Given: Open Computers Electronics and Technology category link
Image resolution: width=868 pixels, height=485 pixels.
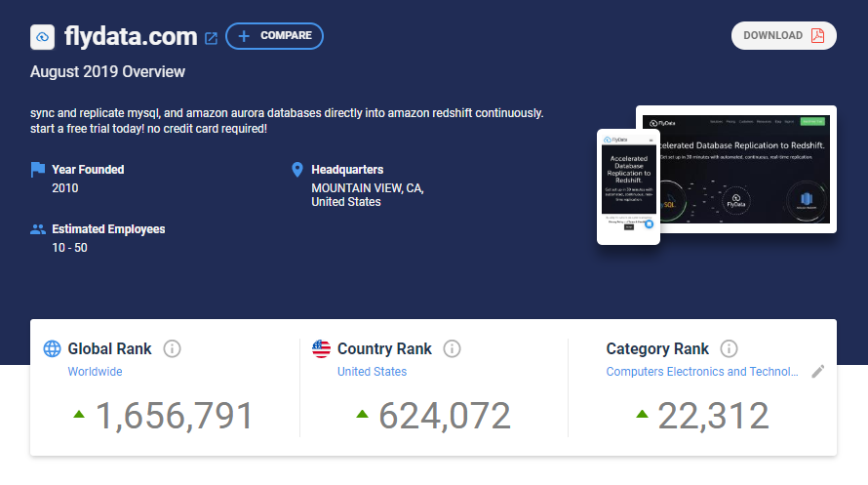Looking at the screenshot, I should point(702,372).
